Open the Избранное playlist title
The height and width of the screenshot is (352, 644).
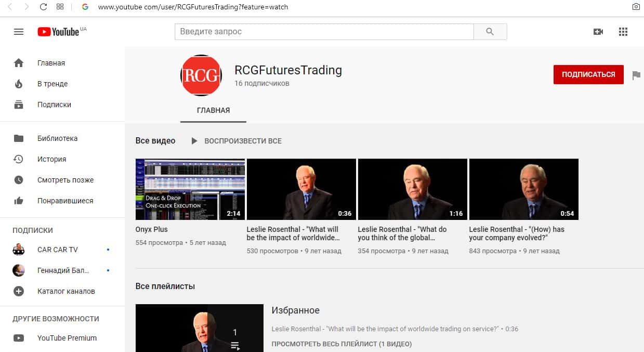(295, 310)
